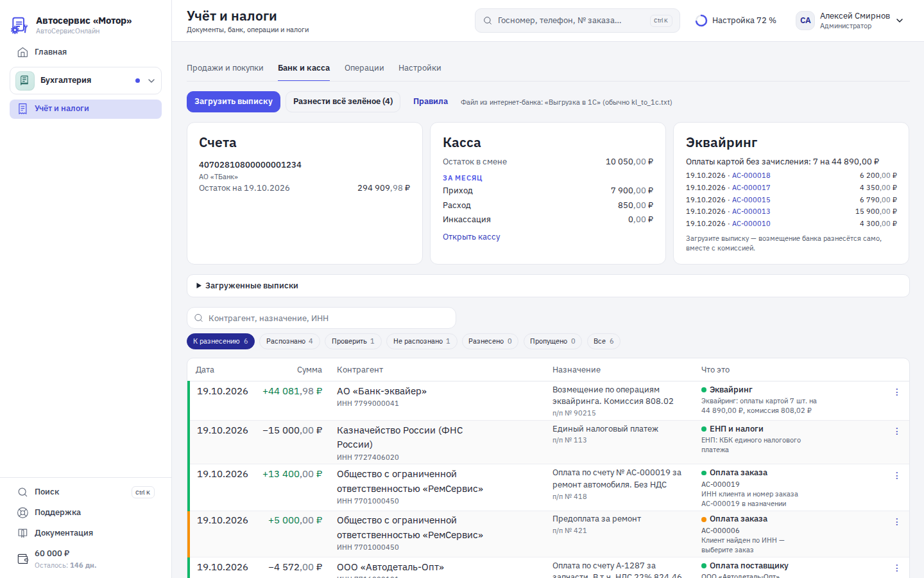This screenshot has width=924, height=578.
Task: Switch to Продажи и покупки tab
Action: pyautogui.click(x=225, y=68)
